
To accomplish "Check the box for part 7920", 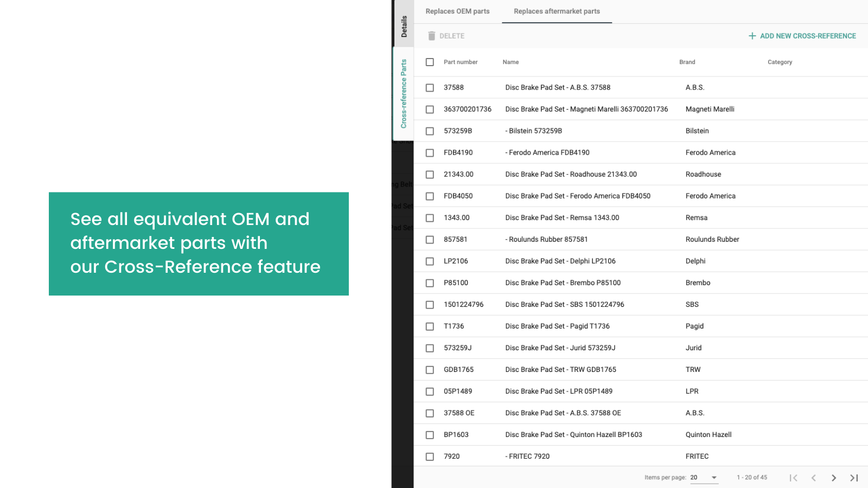I will (x=430, y=456).
